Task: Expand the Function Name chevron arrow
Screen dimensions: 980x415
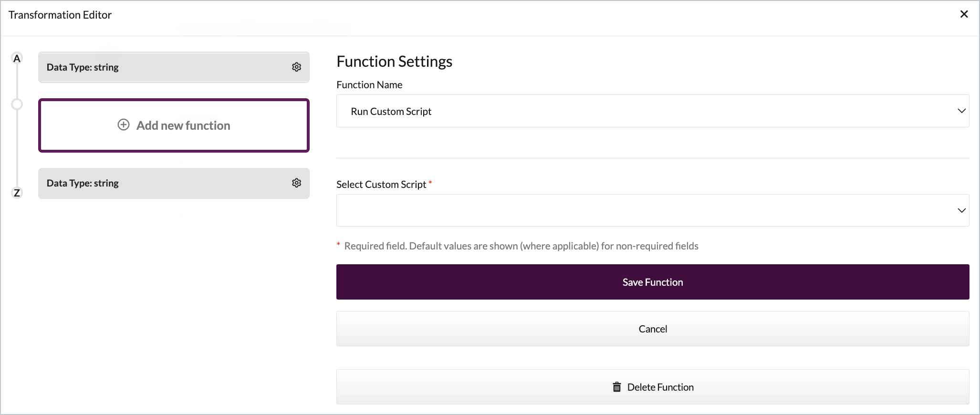Action: click(961, 111)
